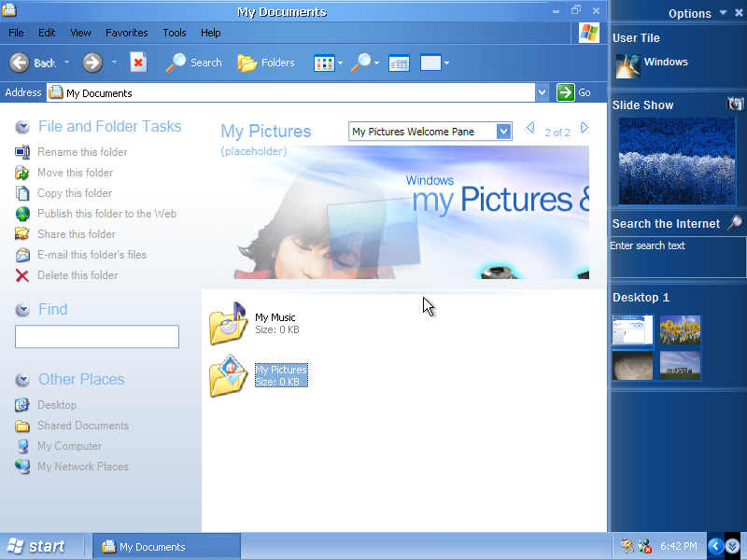The image size is (747, 560).
Task: Go to the next welcome pane arrow
Action: [585, 128]
